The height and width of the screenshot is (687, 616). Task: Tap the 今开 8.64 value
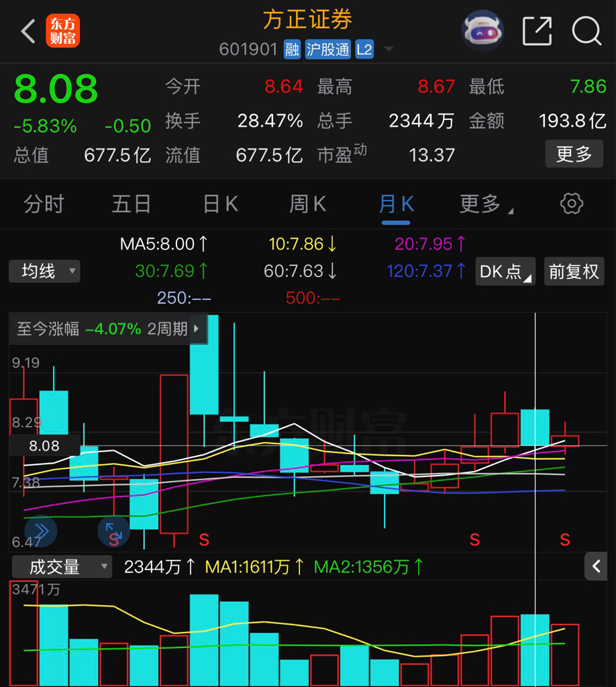pos(283,87)
